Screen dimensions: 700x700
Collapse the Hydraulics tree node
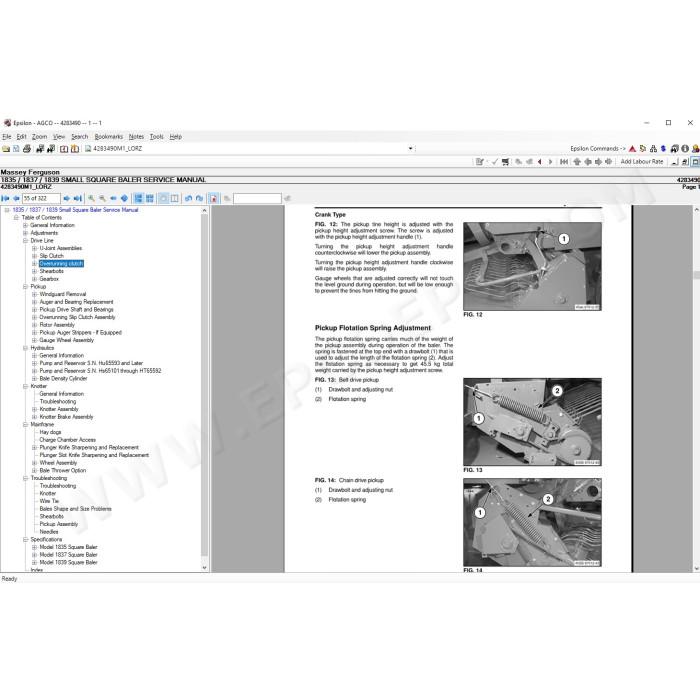pyautogui.click(x=25, y=348)
